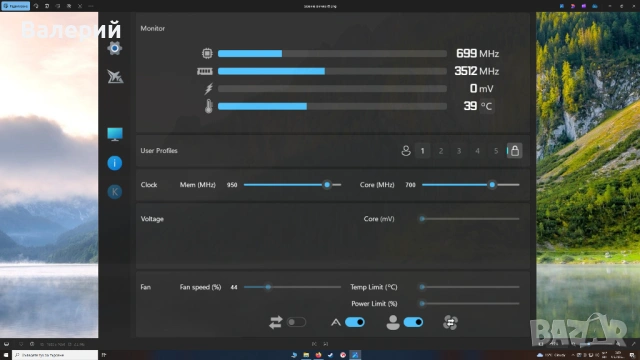Click the rotate icon in photo viewer toolbar
The image size is (640, 360).
[36, 6]
